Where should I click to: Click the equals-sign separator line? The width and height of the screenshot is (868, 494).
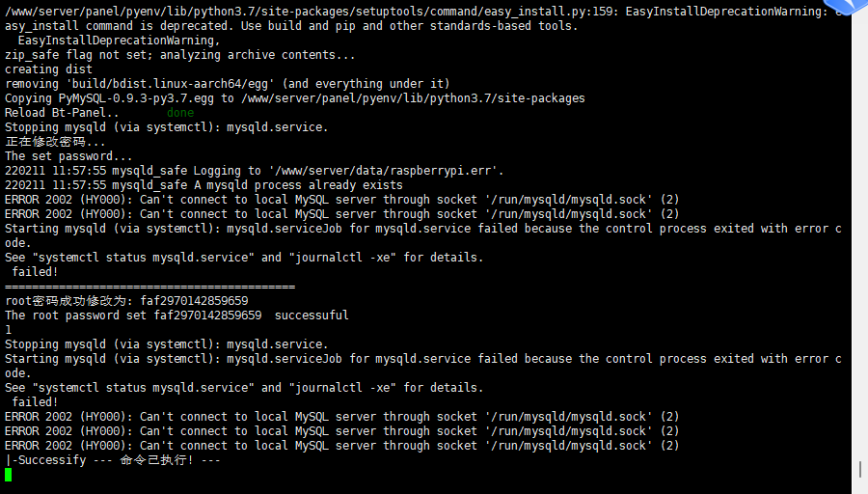150,287
